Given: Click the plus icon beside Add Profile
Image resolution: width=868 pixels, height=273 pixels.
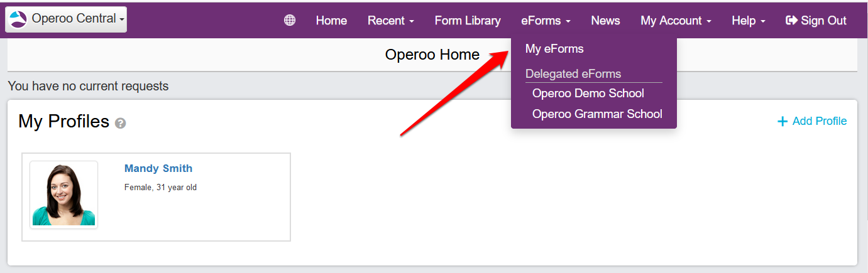Looking at the screenshot, I should click(x=783, y=122).
